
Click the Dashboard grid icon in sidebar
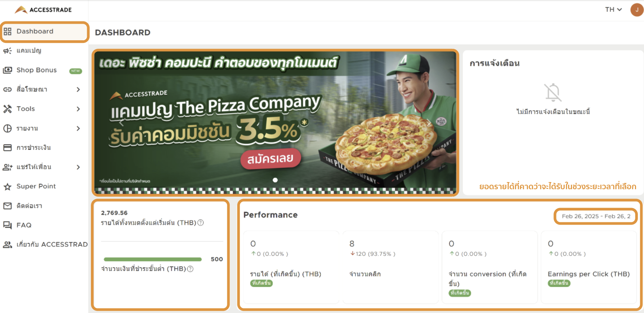[x=8, y=32]
